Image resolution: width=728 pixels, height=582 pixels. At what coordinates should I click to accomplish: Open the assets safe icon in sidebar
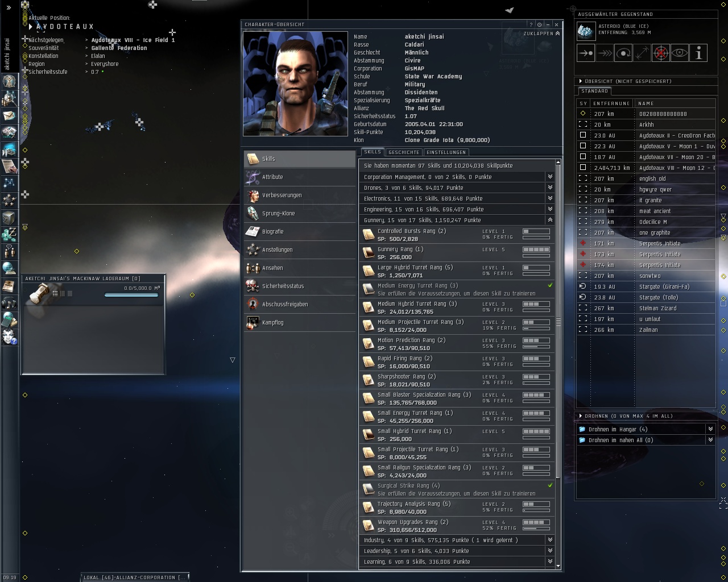click(x=9, y=218)
